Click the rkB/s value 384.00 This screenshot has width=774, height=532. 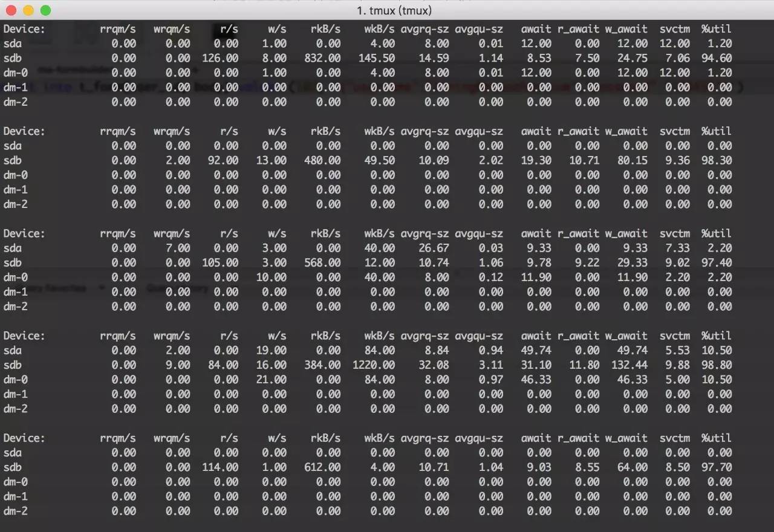point(322,365)
